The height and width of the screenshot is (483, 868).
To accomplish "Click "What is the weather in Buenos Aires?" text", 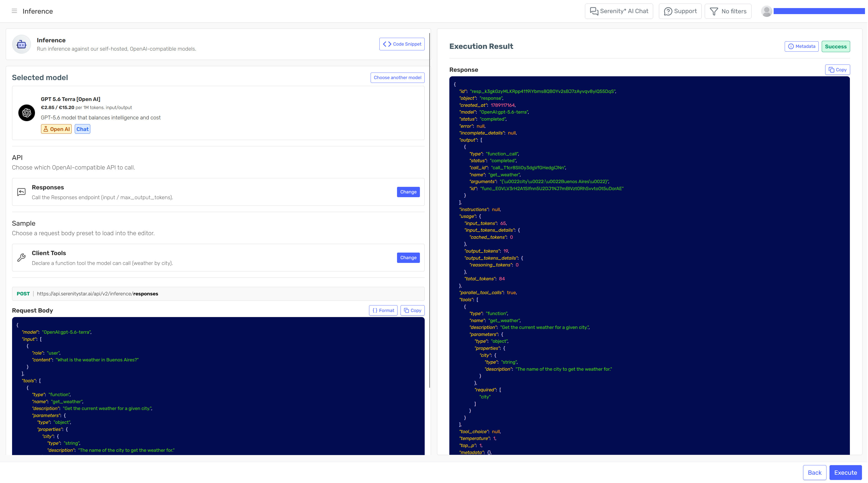I will [97, 360].
